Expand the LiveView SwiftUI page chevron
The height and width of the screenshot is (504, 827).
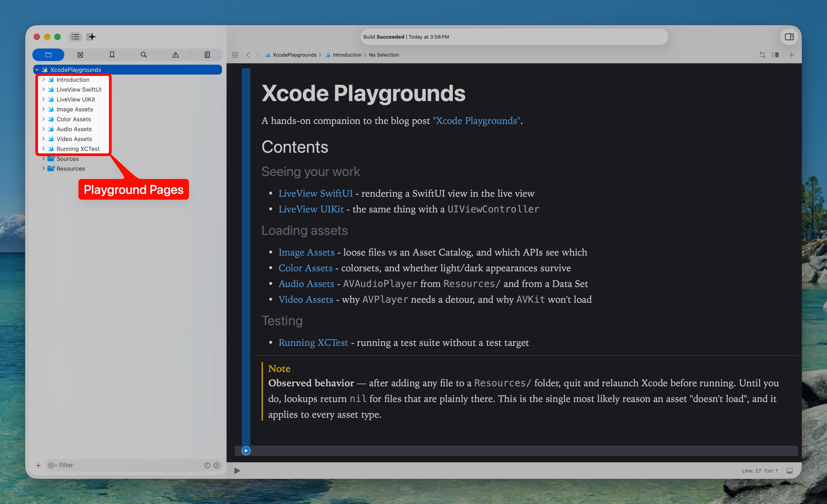point(43,90)
